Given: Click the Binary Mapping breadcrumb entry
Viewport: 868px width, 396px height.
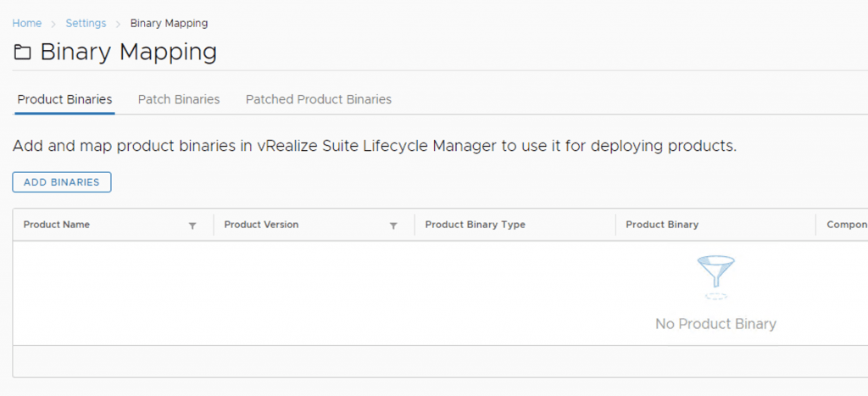Looking at the screenshot, I should (169, 23).
